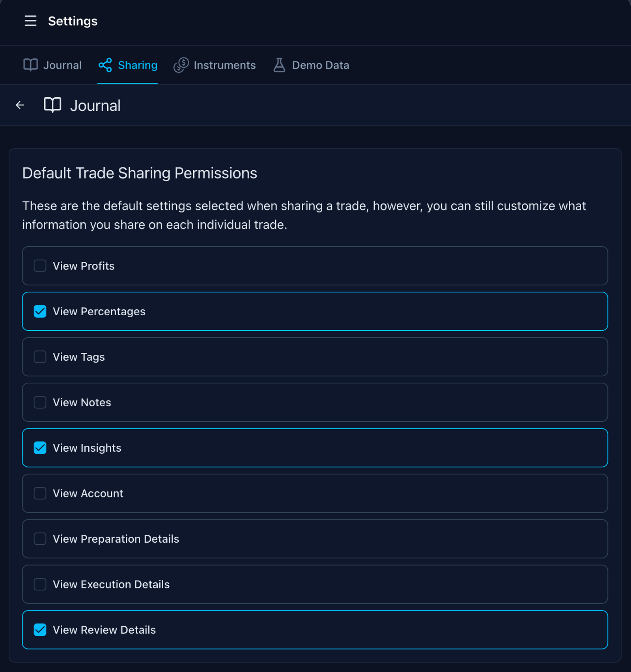Open the hamburger menu icon
Viewport: 631px width, 672px height.
point(30,21)
